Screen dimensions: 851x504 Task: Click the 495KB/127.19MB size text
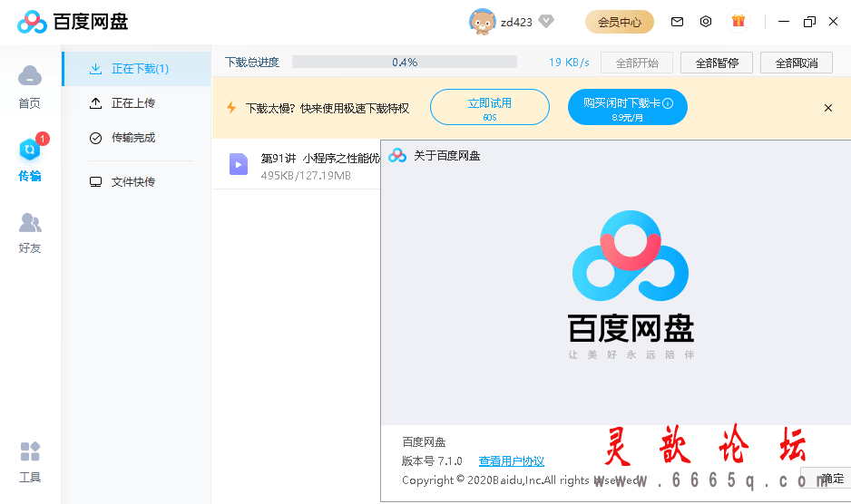pos(306,176)
